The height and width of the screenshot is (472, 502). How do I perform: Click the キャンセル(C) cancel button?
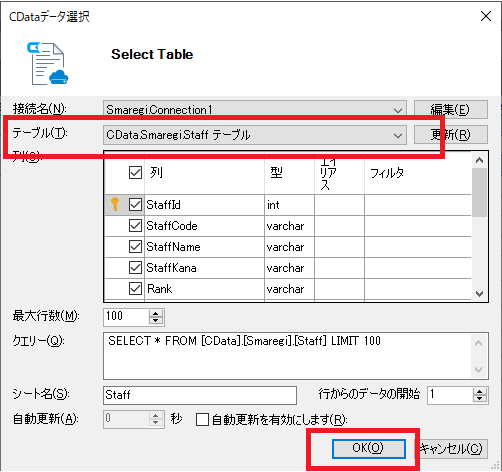pyautogui.click(x=451, y=449)
